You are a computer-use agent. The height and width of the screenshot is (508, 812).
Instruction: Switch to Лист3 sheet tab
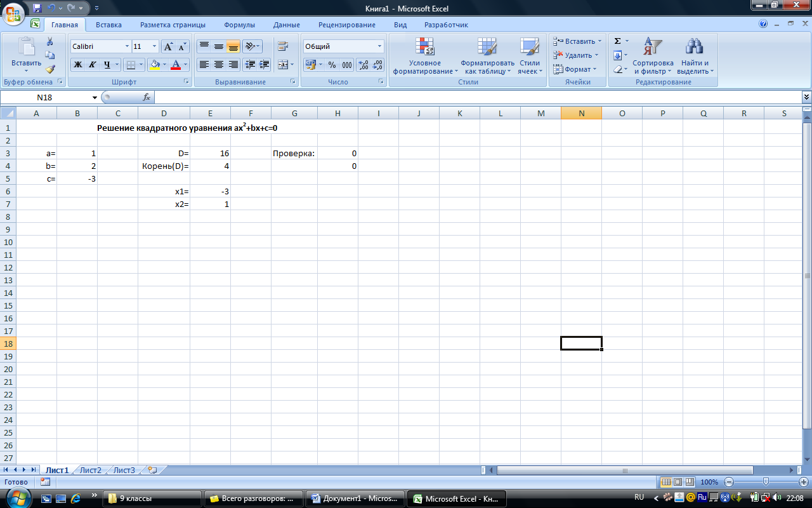pyautogui.click(x=124, y=470)
